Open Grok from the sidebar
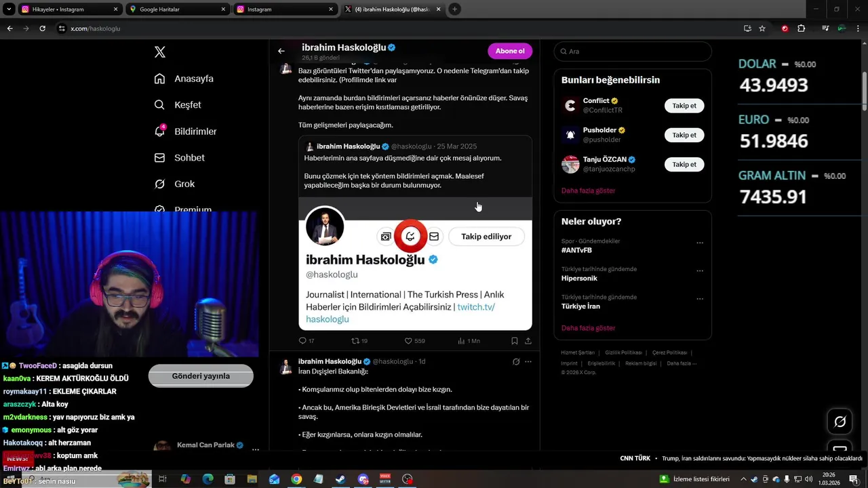Screen dimensions: 868x488 [x=174, y=184]
